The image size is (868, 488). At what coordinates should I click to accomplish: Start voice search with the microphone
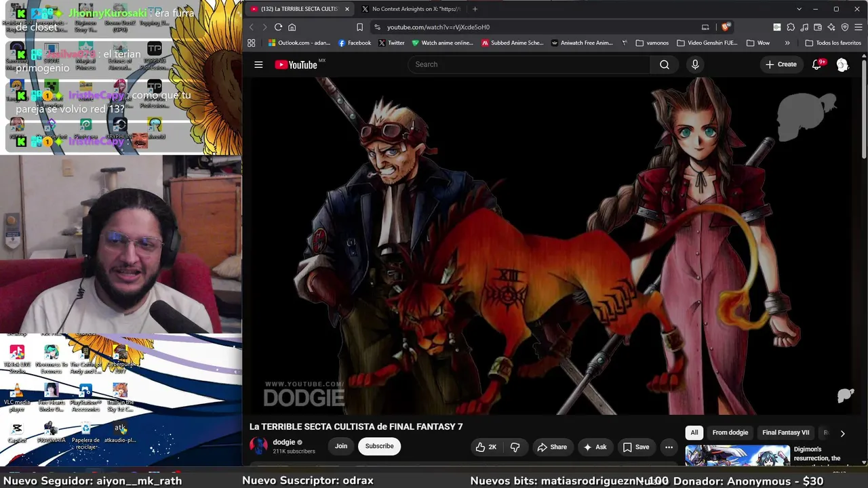[x=695, y=64]
